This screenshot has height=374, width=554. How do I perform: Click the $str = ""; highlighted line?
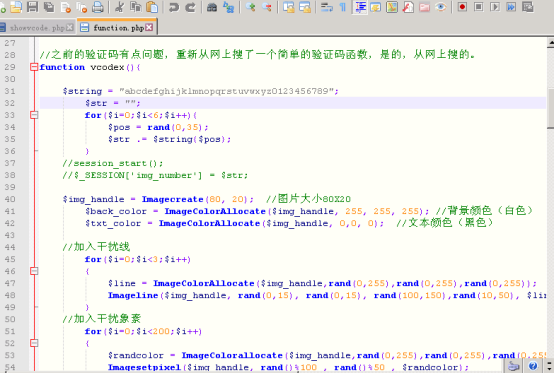pos(293,103)
